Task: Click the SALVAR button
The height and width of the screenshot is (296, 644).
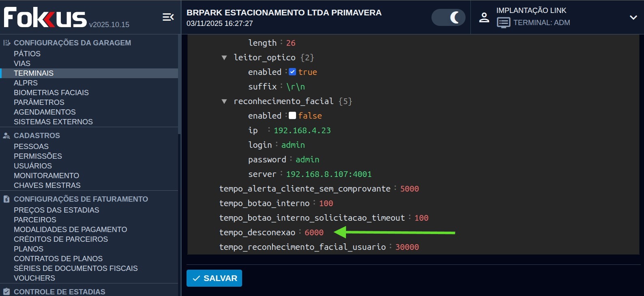Action: pos(214,278)
